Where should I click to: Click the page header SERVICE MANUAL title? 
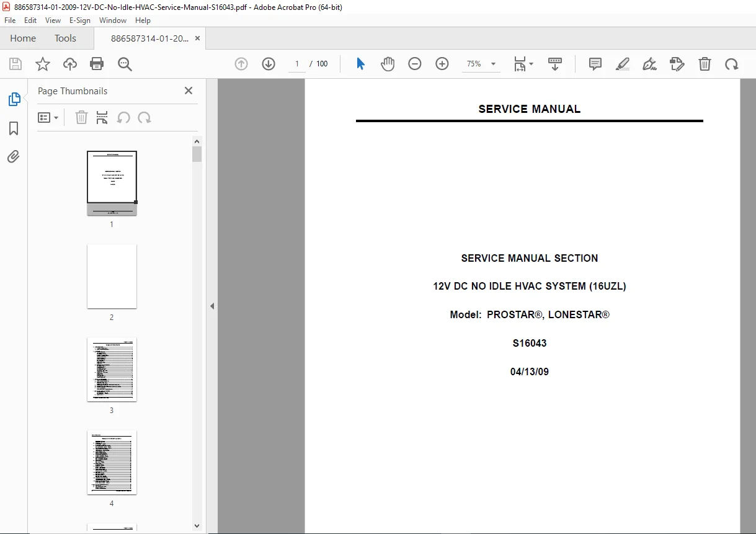pyautogui.click(x=530, y=109)
